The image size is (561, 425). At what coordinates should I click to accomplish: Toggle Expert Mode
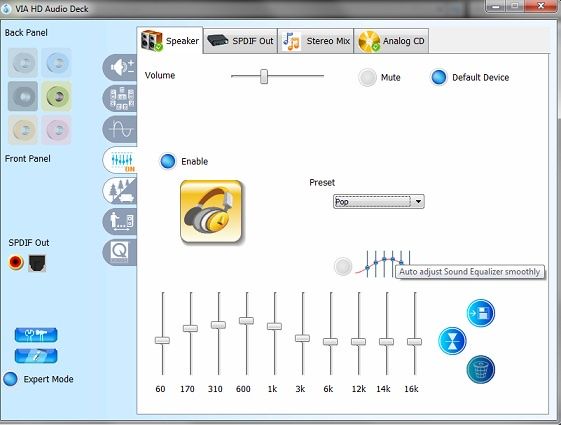coord(10,379)
